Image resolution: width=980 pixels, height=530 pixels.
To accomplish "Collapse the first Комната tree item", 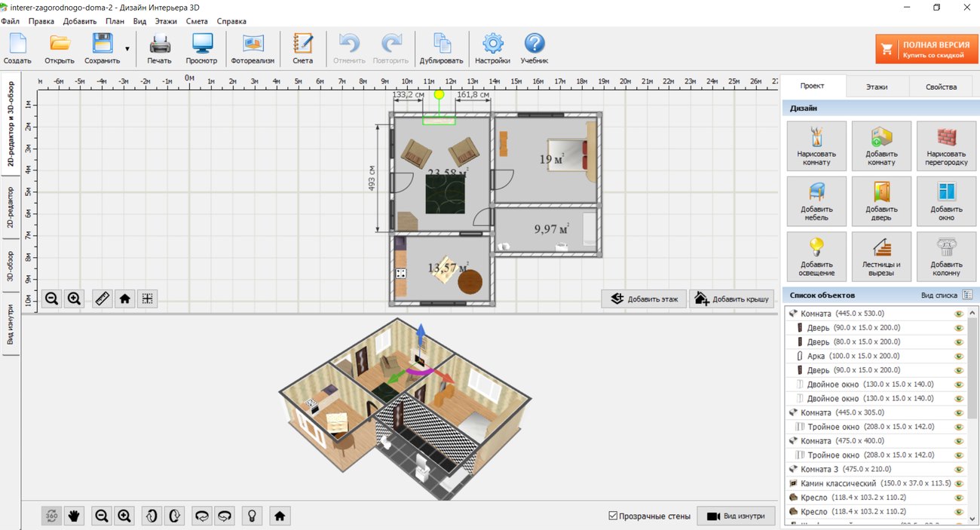I will [792, 314].
